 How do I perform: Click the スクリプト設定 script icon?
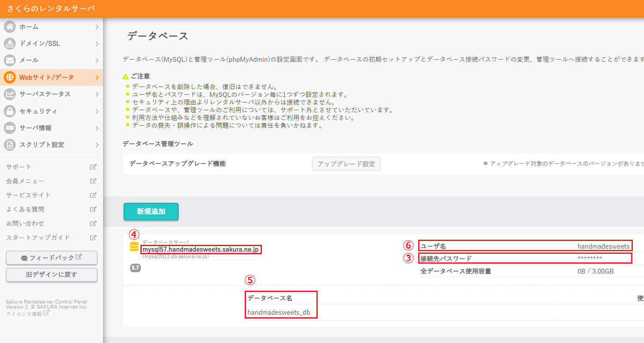tap(9, 144)
